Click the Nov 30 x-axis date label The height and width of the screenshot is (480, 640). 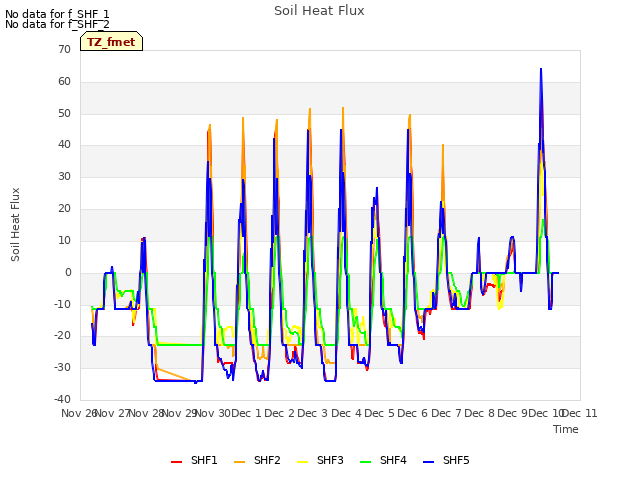(213, 413)
